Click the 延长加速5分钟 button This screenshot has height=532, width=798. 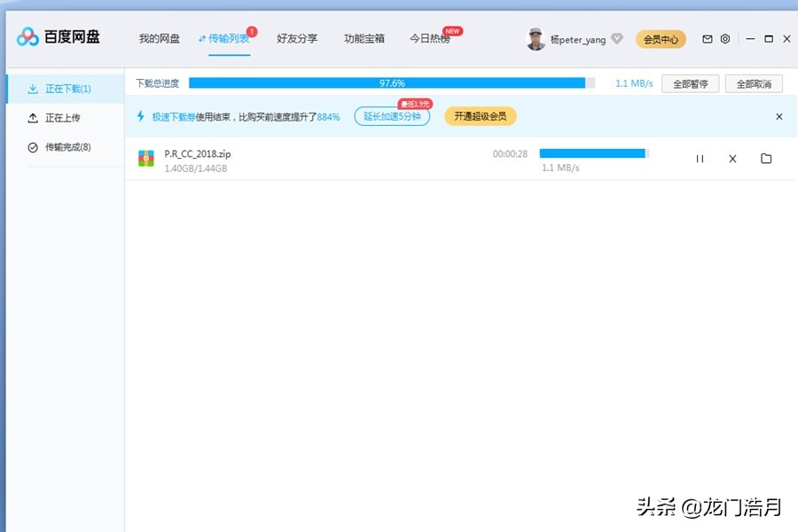[x=392, y=116]
